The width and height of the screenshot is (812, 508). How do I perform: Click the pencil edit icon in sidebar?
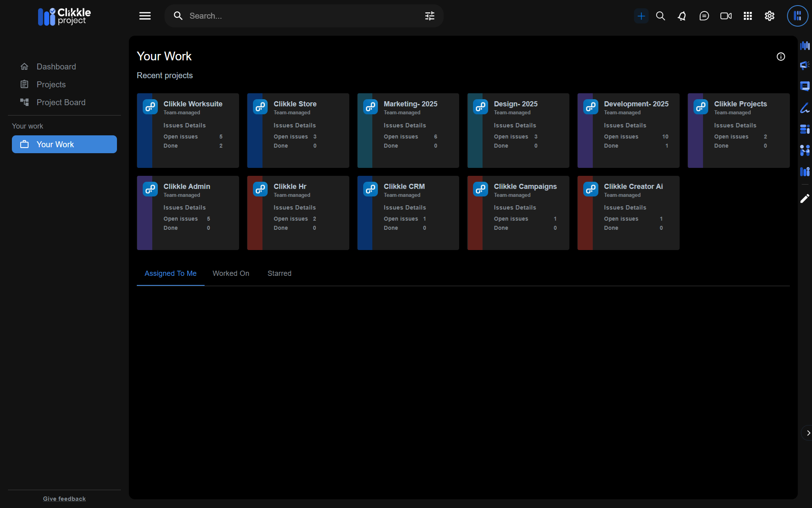(x=804, y=198)
